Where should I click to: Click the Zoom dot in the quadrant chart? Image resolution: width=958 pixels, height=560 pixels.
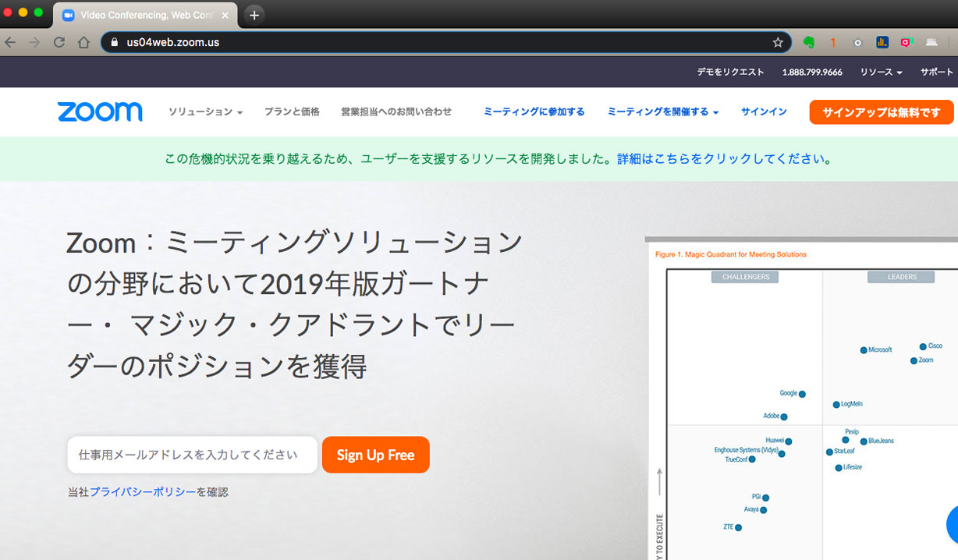(x=914, y=361)
